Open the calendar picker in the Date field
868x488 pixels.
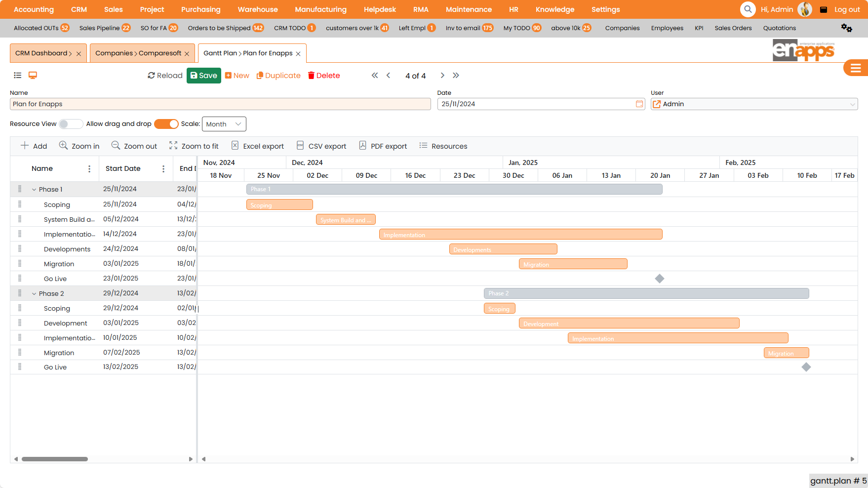[639, 104]
